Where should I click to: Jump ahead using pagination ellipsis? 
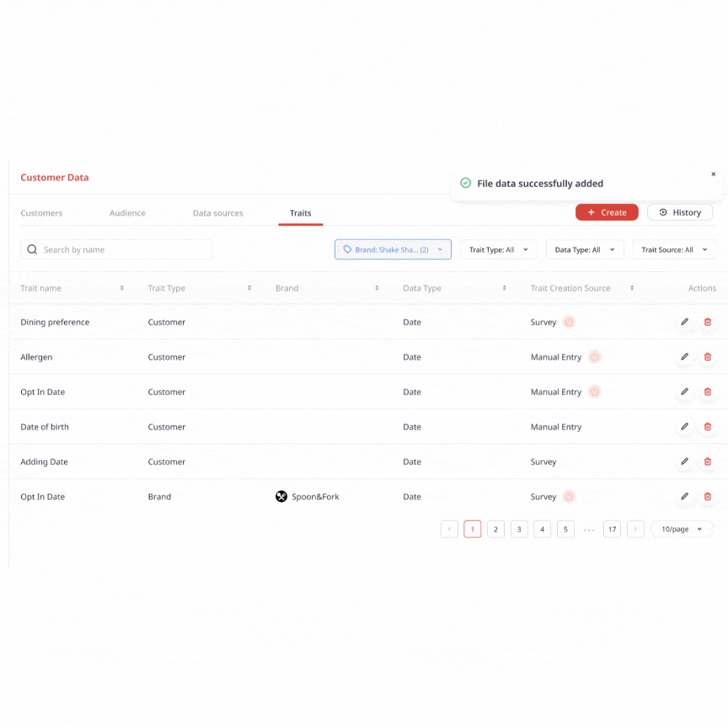589,530
